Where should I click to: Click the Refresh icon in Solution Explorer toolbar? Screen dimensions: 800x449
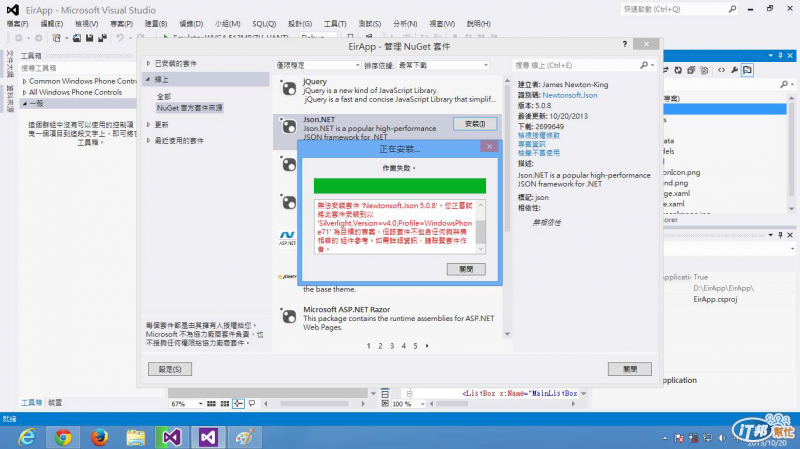tap(678, 70)
